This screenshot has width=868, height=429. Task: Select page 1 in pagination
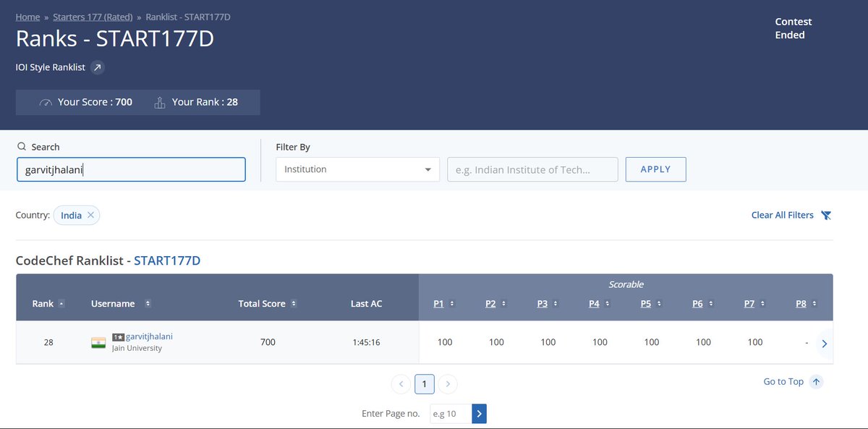(425, 383)
